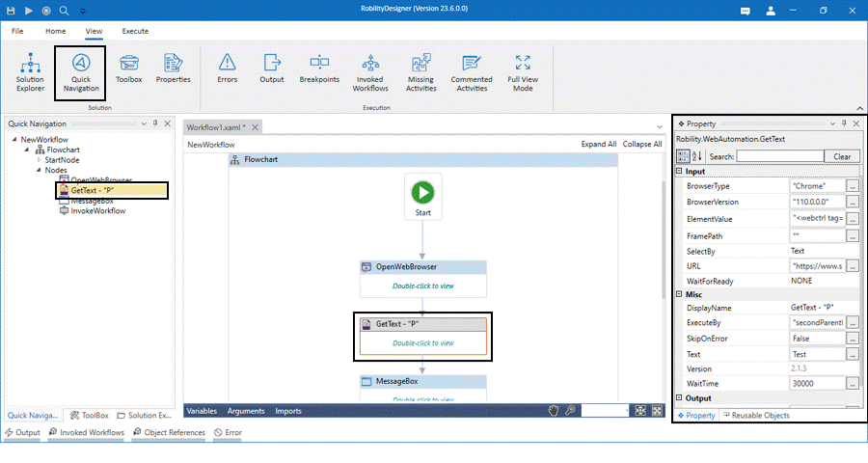
Task: Click the designer zoom magnifier icon
Action: [570, 410]
